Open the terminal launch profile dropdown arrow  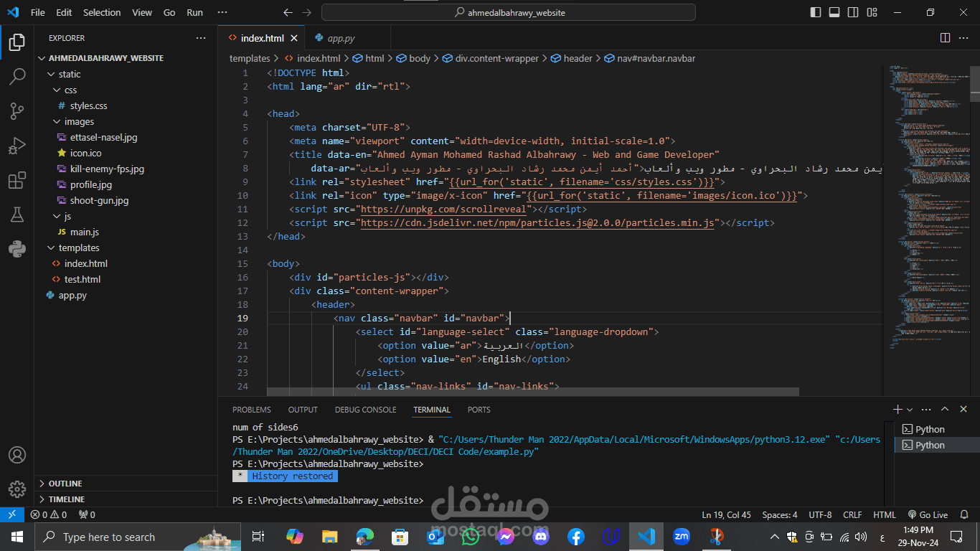tap(910, 410)
